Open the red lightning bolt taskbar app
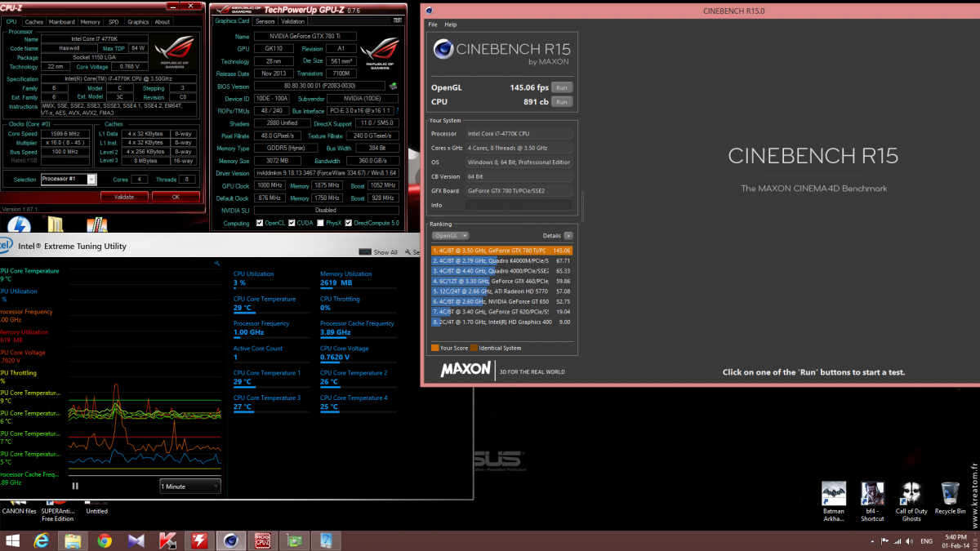 [199, 540]
